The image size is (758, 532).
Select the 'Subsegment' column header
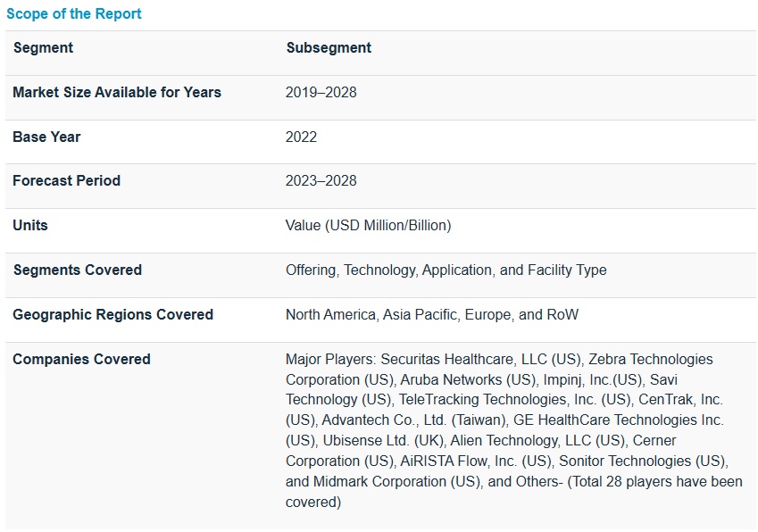click(329, 48)
